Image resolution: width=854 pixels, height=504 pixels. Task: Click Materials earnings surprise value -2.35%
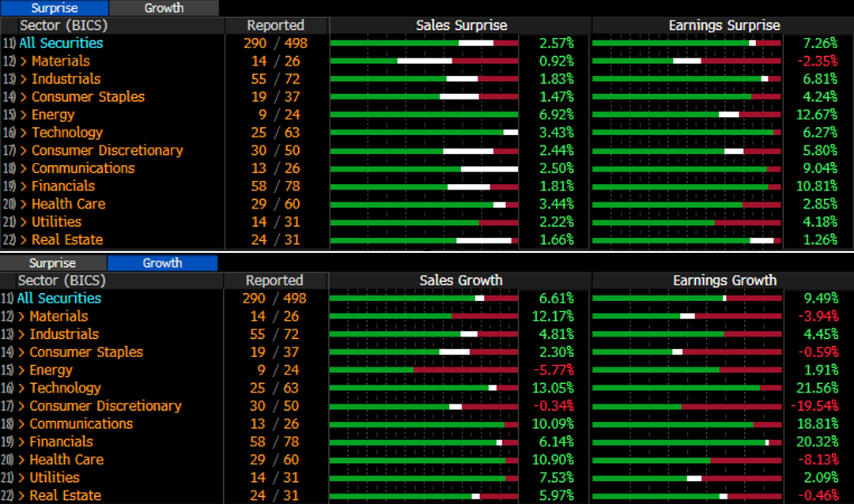818,61
